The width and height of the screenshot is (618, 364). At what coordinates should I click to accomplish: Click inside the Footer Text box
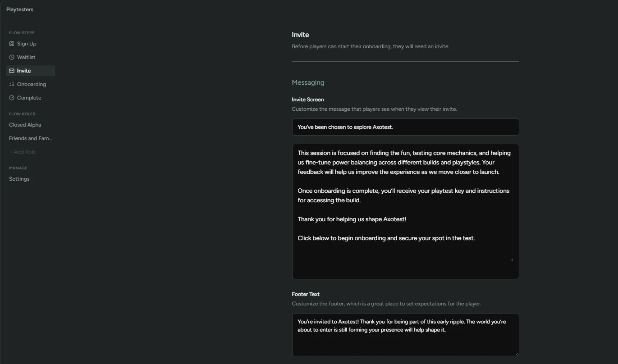click(405, 333)
